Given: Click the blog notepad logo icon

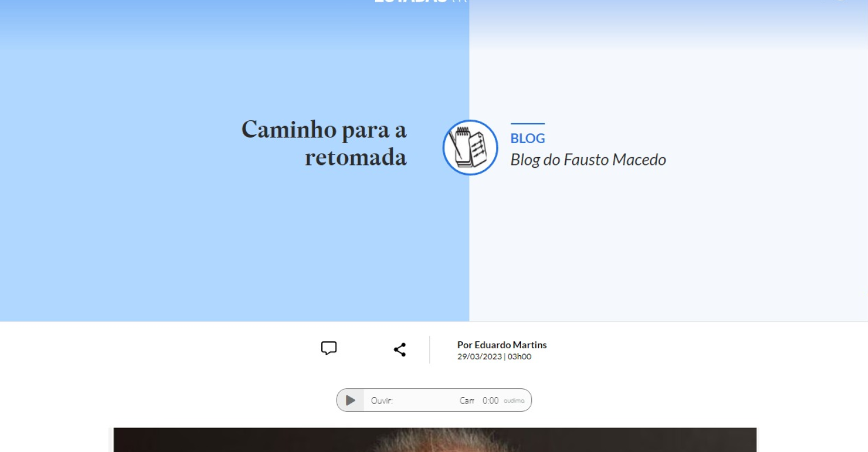Looking at the screenshot, I should click(470, 147).
